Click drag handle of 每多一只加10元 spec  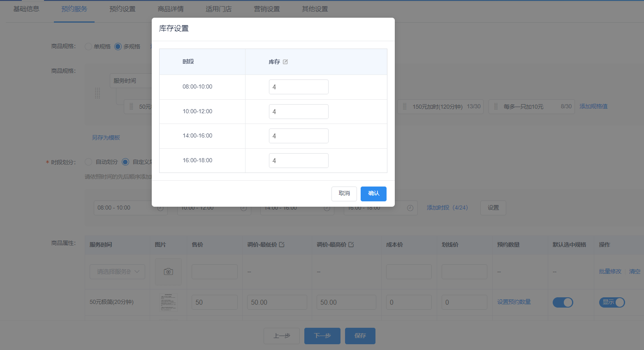[x=496, y=107]
